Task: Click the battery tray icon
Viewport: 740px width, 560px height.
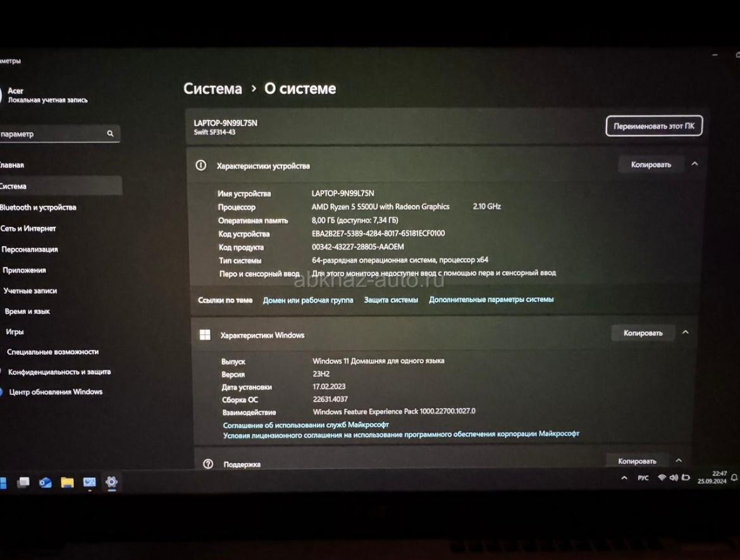Action: coord(686,477)
